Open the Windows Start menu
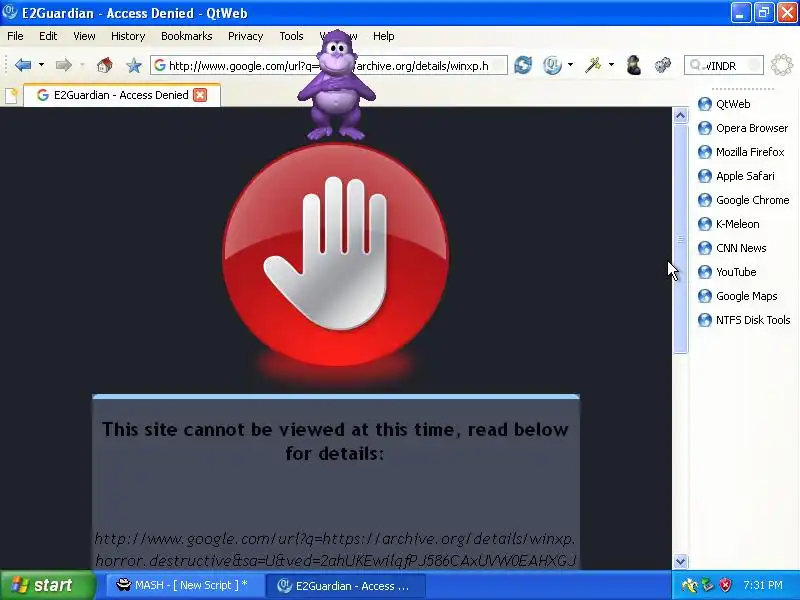 point(47,585)
